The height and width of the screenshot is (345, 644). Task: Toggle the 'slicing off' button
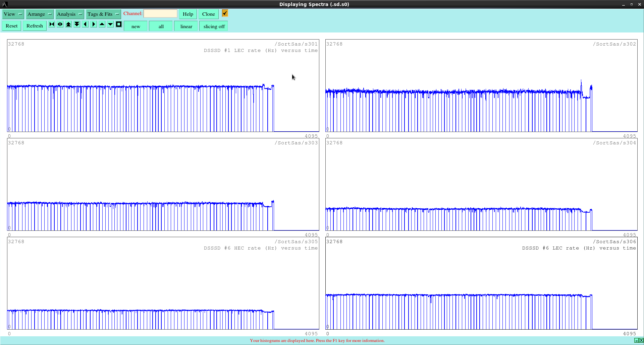[x=214, y=26]
